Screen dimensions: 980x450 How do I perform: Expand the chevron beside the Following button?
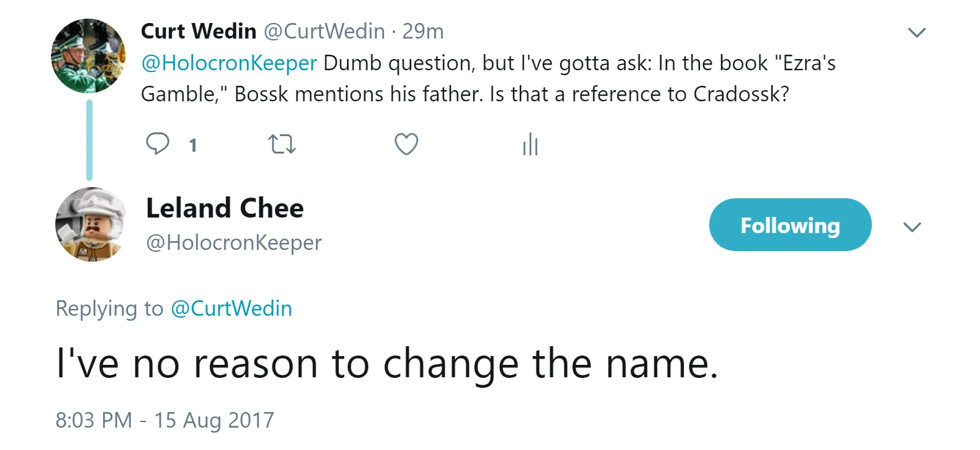click(x=912, y=227)
